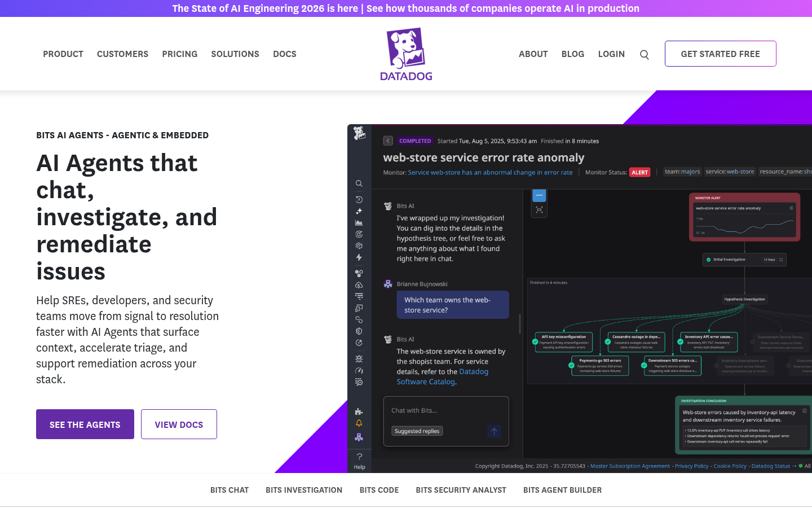Click the lightning bolt icon in sidebar

click(359, 257)
